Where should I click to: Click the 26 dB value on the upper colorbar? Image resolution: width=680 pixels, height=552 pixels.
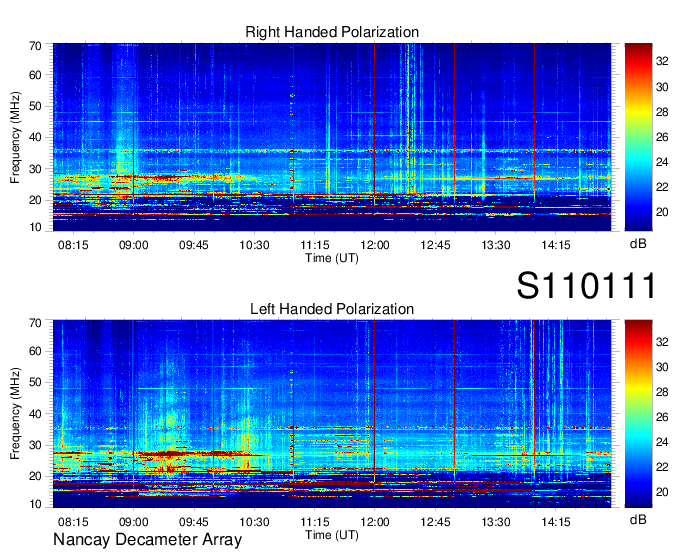(662, 137)
